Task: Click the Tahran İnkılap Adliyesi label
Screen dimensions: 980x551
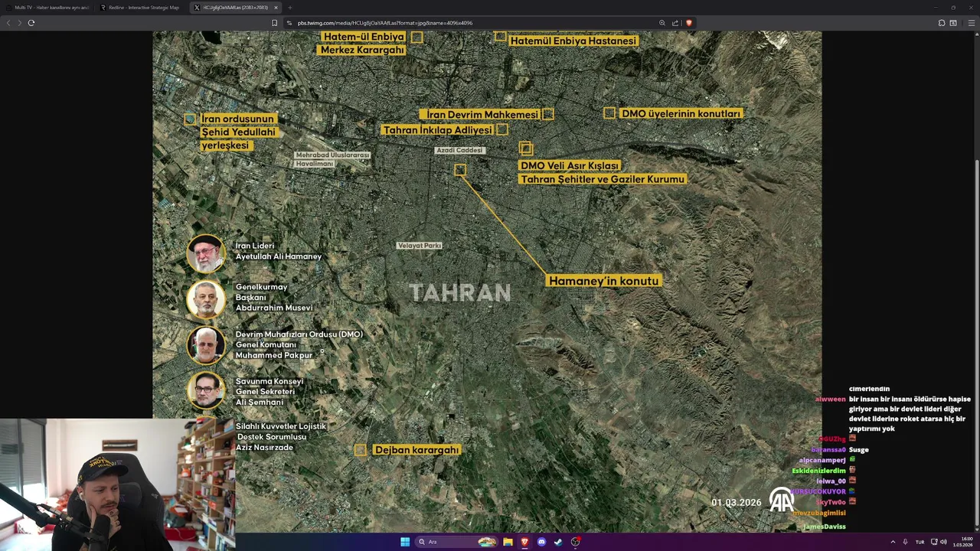Action: 437,130
